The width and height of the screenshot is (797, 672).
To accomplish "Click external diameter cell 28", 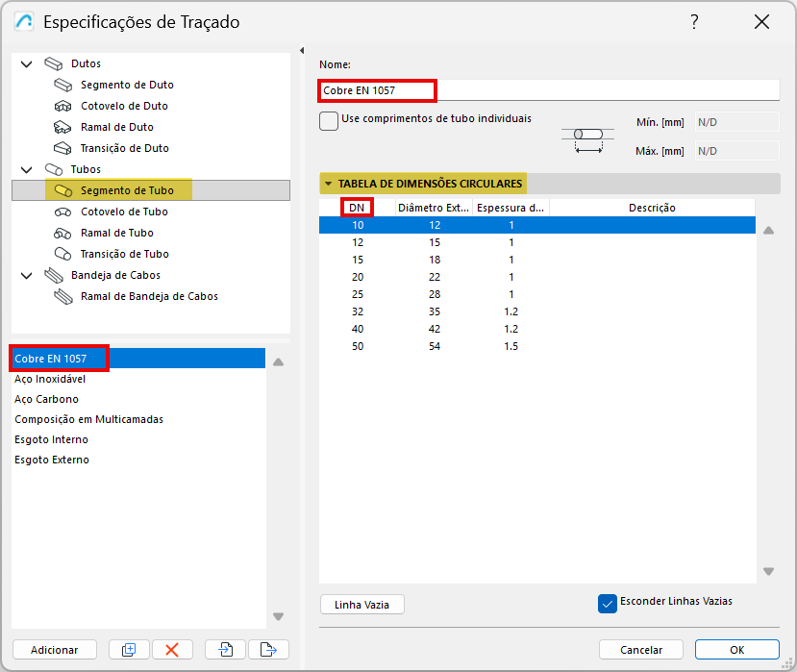I will point(435,294).
